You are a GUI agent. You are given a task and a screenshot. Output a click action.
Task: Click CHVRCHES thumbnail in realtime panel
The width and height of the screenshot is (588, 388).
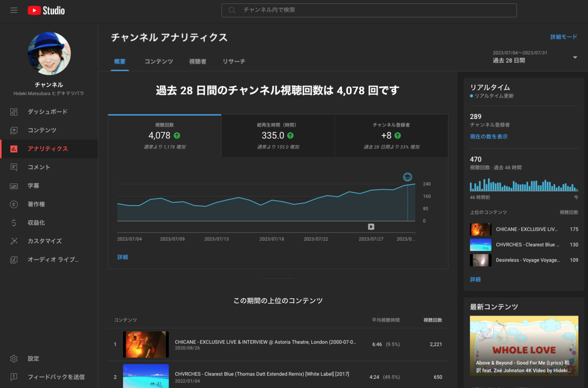481,244
